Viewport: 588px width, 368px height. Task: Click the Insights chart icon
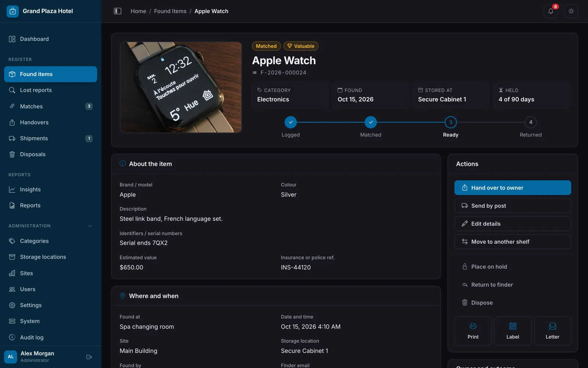pyautogui.click(x=12, y=190)
